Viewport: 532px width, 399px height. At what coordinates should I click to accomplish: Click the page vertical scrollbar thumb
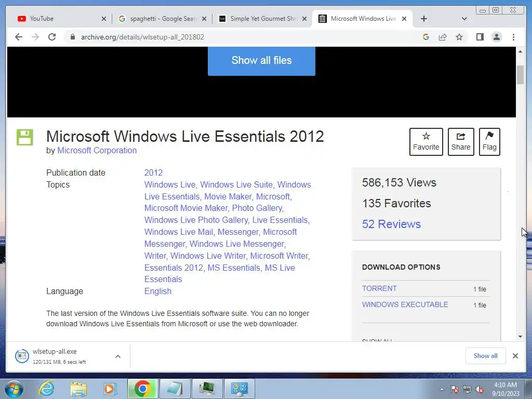(x=521, y=75)
